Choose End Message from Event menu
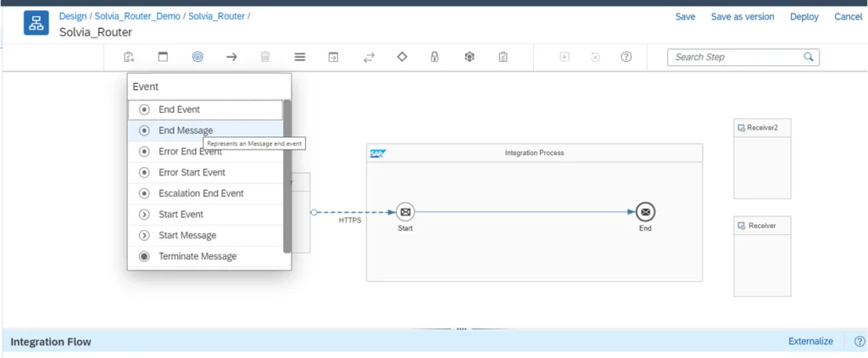Image resolution: width=868 pixels, height=358 pixels. pyautogui.click(x=186, y=131)
